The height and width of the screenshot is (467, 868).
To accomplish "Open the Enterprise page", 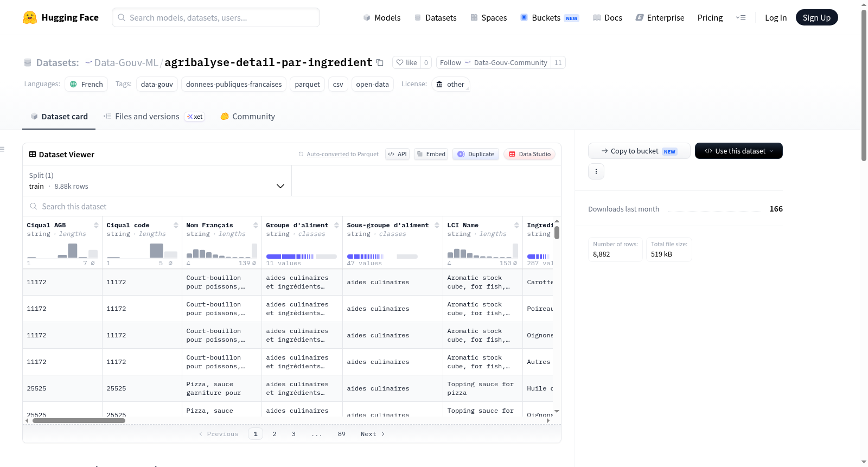I will point(660,17).
